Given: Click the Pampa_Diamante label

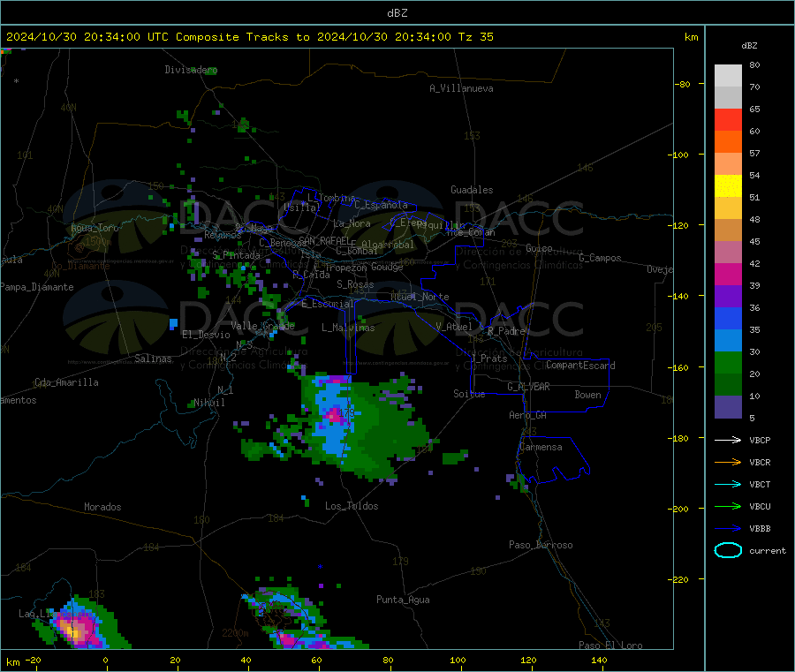Looking at the screenshot, I should point(37,287).
